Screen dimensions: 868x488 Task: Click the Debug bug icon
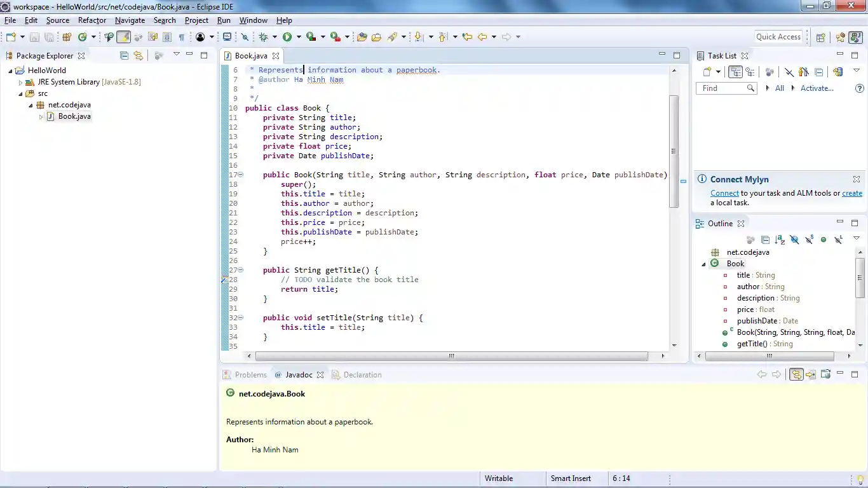[x=264, y=37]
